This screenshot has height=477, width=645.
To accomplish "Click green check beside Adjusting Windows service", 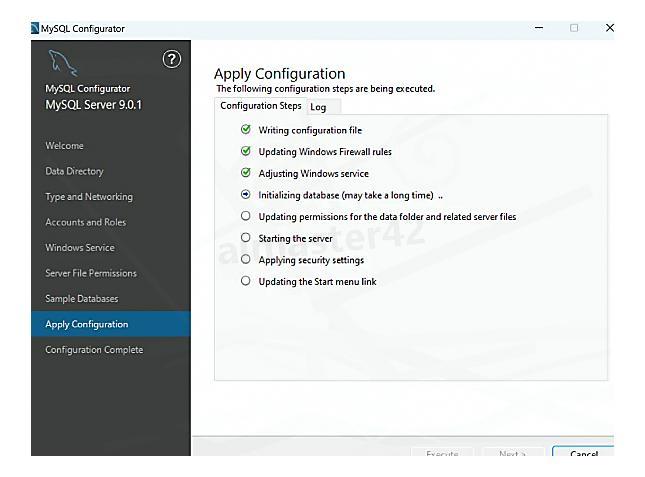I will tap(246, 173).
